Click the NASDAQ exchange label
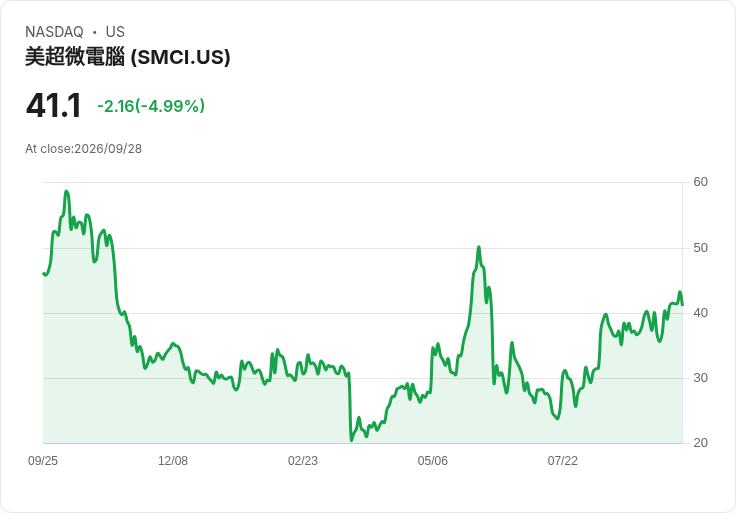Screen dimensions: 736x513 point(54,32)
